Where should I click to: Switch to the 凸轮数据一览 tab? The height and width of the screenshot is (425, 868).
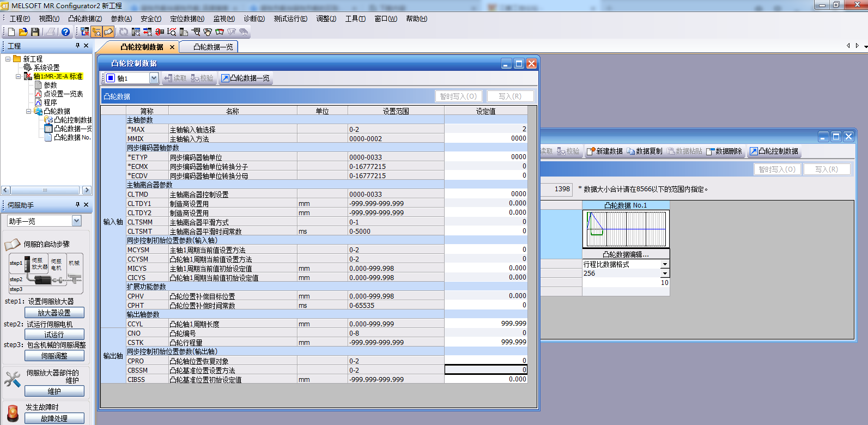point(213,47)
